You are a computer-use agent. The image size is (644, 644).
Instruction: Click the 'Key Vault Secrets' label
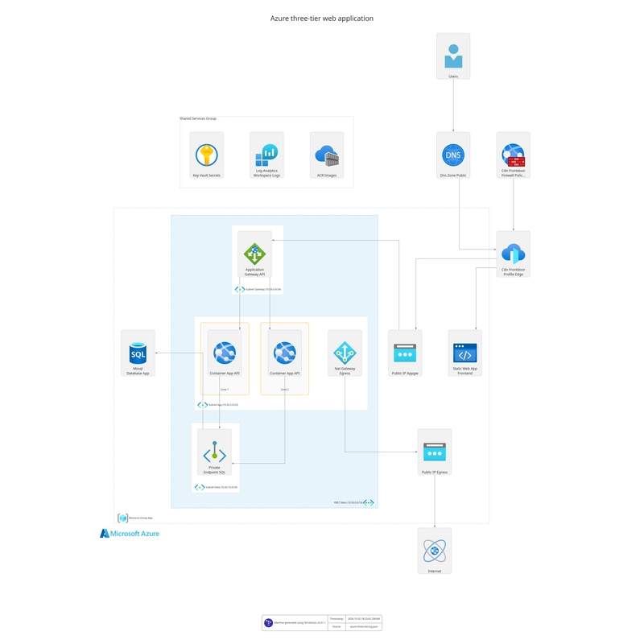click(x=207, y=175)
